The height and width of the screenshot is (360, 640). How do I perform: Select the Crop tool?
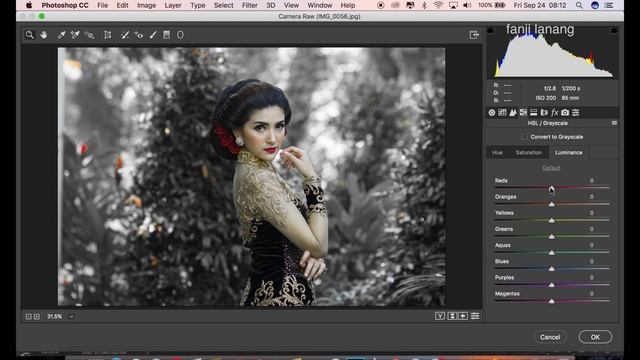(108, 35)
